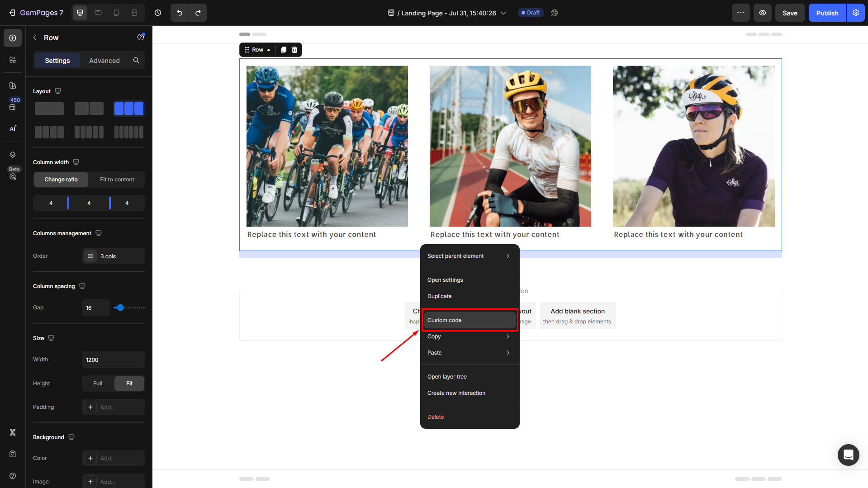Set column width to Fit to content
This screenshot has height=488, width=868.
pos(117,180)
